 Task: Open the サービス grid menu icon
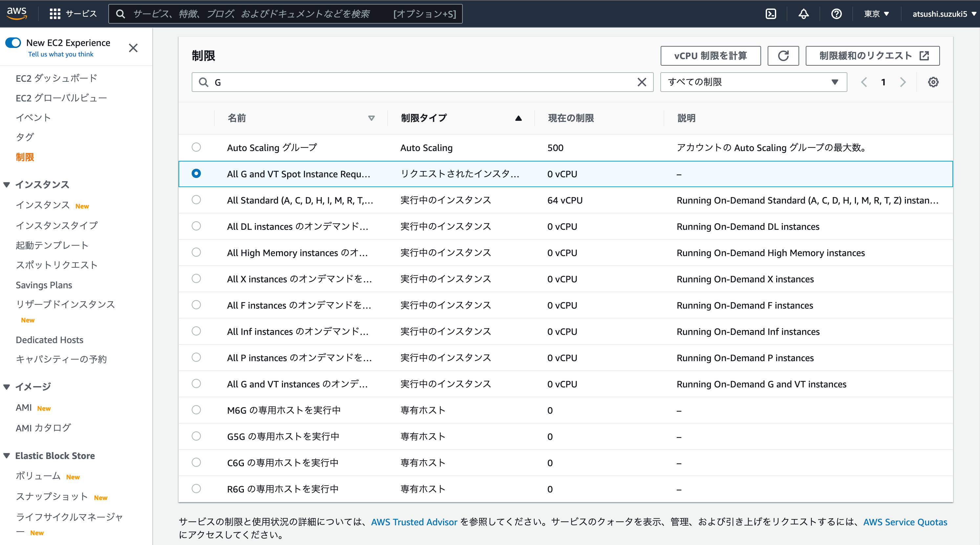[x=54, y=13]
